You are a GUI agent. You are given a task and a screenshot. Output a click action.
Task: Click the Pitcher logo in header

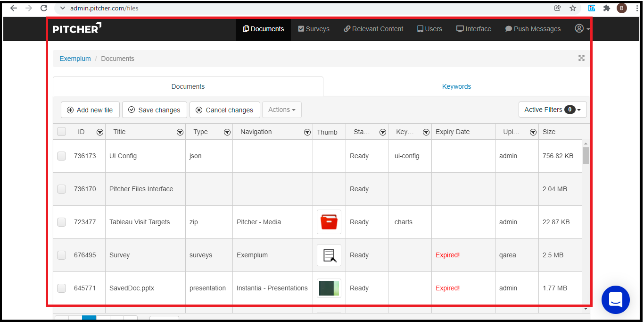(x=77, y=29)
